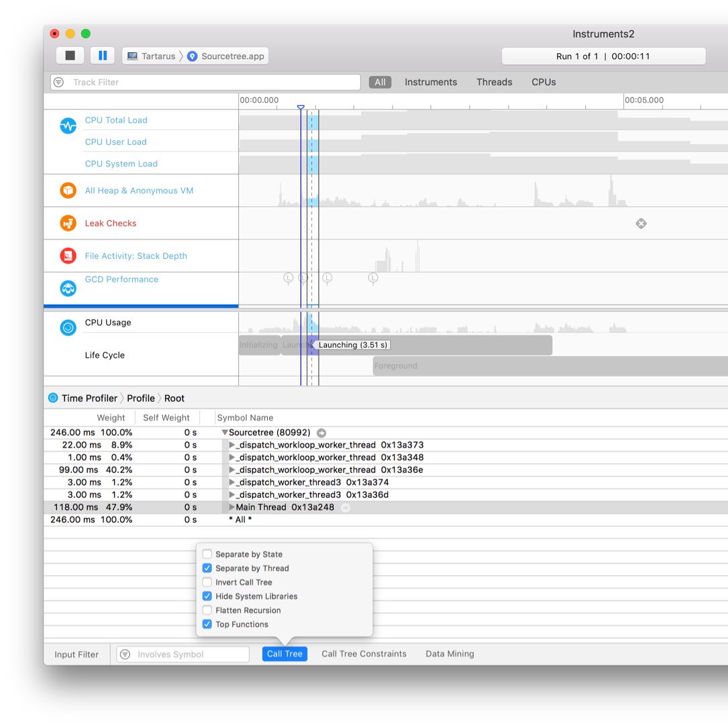The image size is (728, 728).
Task: Focus the Track Filter search field
Action: tap(206, 82)
